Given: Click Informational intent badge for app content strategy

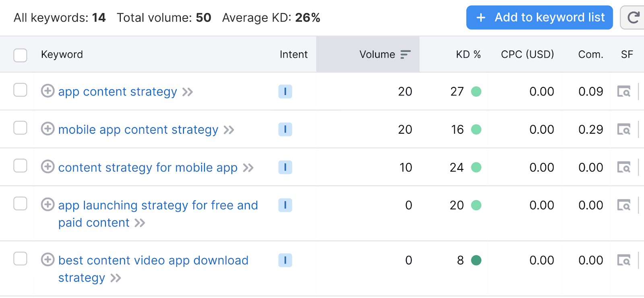Looking at the screenshot, I should click(x=285, y=92).
